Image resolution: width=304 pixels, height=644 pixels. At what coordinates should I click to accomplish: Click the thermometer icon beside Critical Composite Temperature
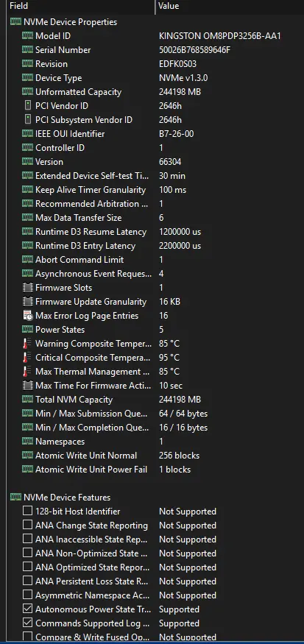[27, 357]
